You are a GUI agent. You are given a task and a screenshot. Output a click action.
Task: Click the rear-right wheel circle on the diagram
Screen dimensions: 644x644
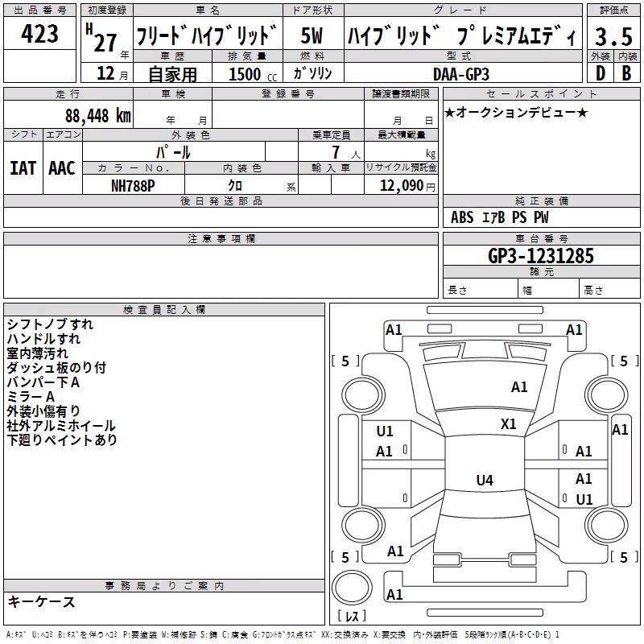(607, 526)
